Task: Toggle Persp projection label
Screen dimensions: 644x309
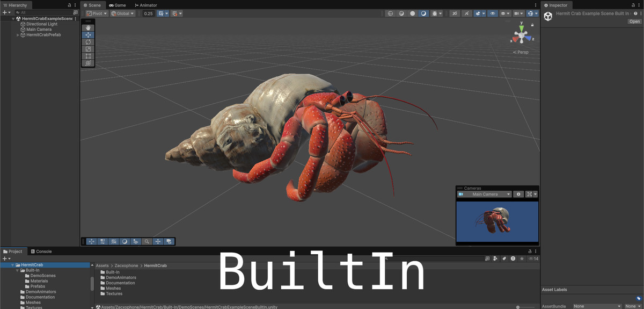Action: (521, 52)
